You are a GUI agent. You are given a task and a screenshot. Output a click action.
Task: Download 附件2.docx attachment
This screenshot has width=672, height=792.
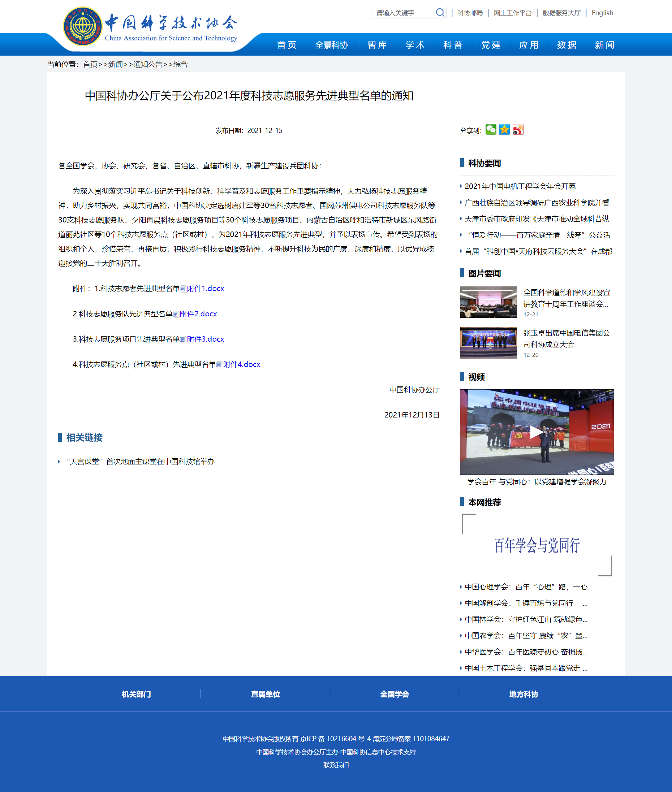pyautogui.click(x=198, y=314)
